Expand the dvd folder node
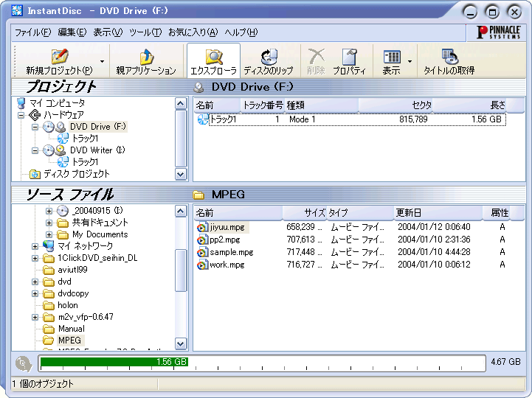The width and height of the screenshot is (532, 398). point(35,282)
